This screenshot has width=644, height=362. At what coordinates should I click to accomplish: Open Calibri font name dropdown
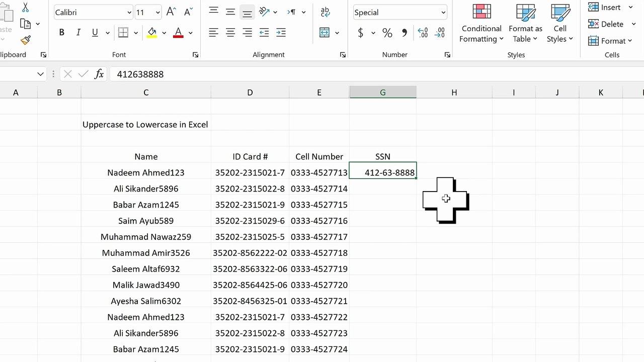(x=129, y=13)
